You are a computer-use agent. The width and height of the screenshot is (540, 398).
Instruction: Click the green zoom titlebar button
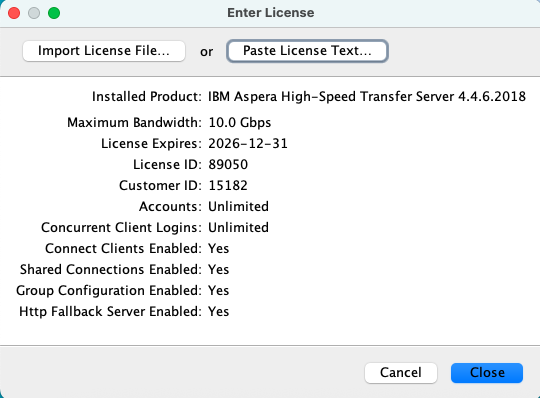coord(54,13)
